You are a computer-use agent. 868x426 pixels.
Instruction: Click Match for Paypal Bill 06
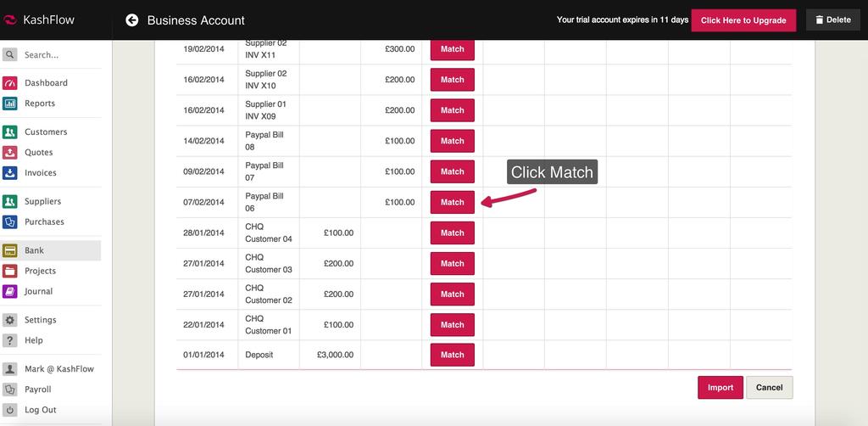(452, 203)
